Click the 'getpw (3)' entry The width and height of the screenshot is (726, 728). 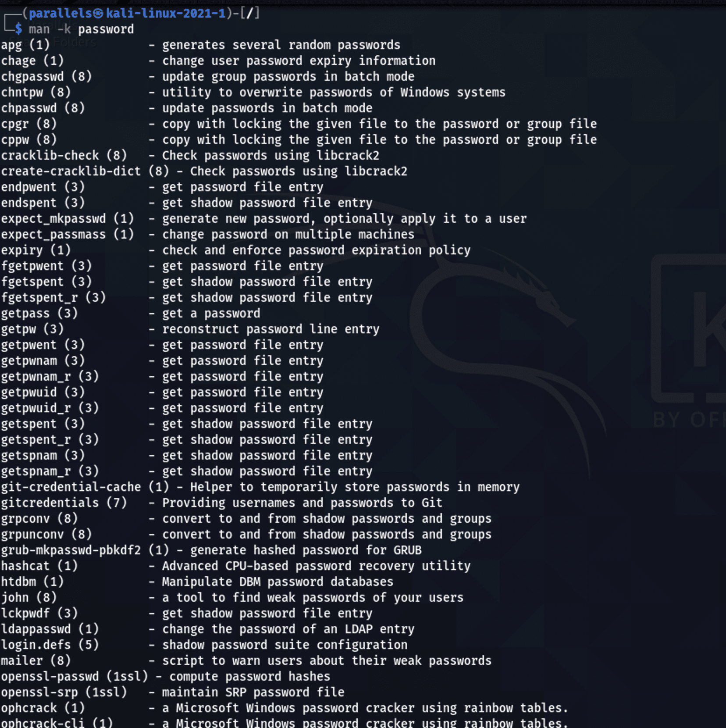tap(32, 329)
